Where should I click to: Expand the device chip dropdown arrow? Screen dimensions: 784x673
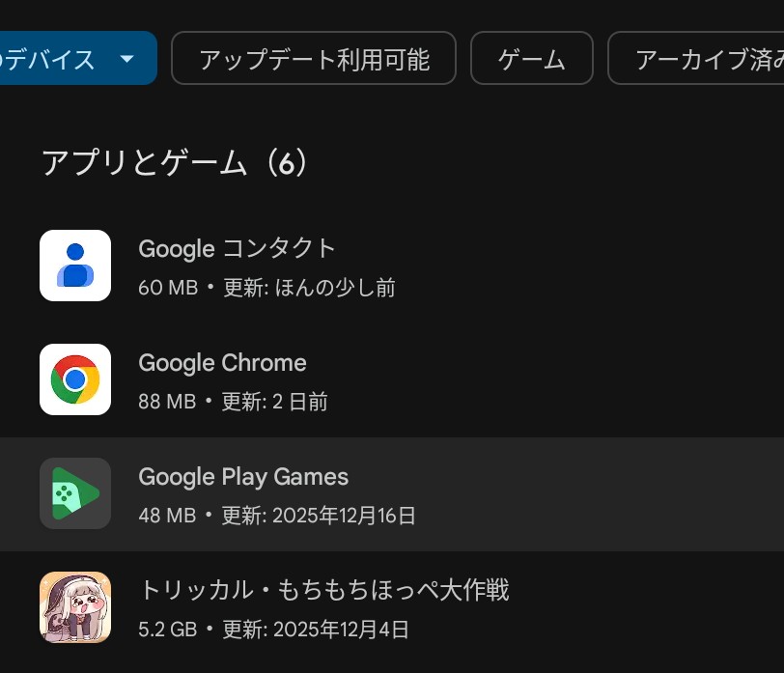(126, 59)
